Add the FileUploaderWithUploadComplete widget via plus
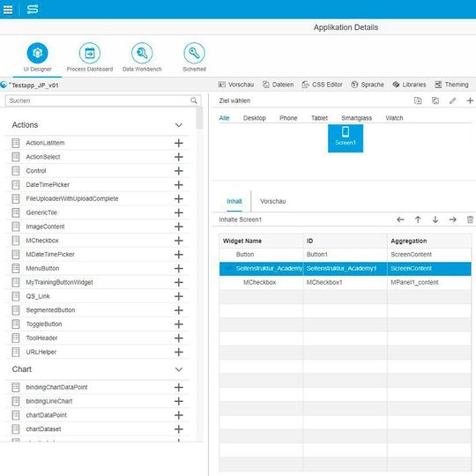This screenshot has width=476, height=476. pyautogui.click(x=178, y=199)
